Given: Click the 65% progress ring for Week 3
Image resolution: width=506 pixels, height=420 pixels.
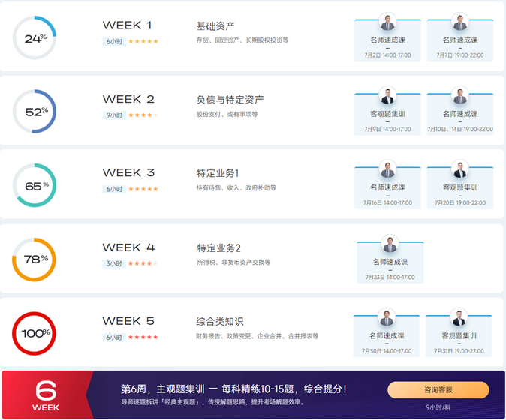Looking at the screenshot, I should click(35, 185).
